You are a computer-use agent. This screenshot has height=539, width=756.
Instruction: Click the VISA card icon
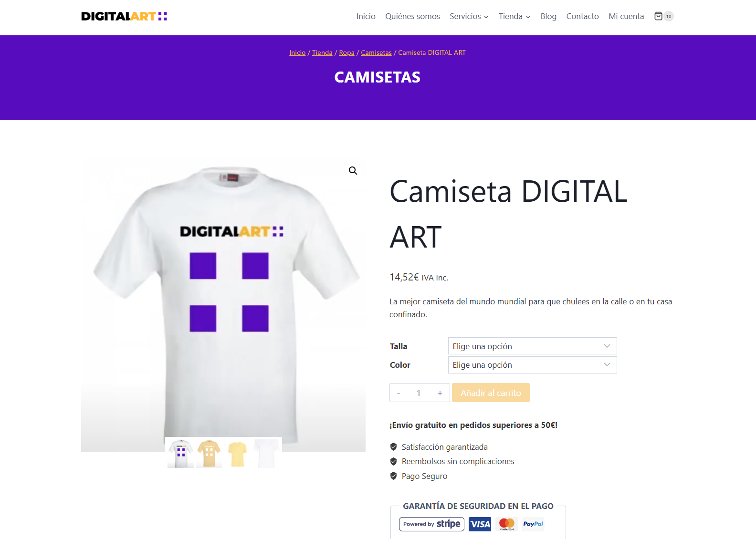480,524
